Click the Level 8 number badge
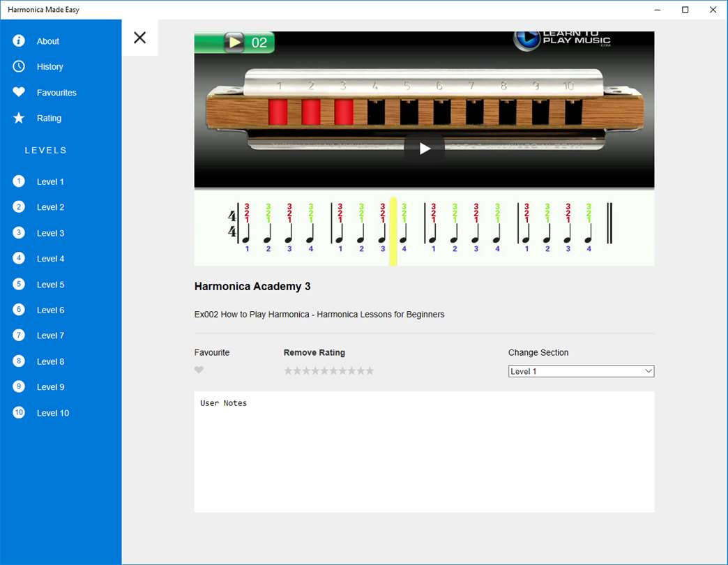The image size is (728, 565). (x=19, y=361)
